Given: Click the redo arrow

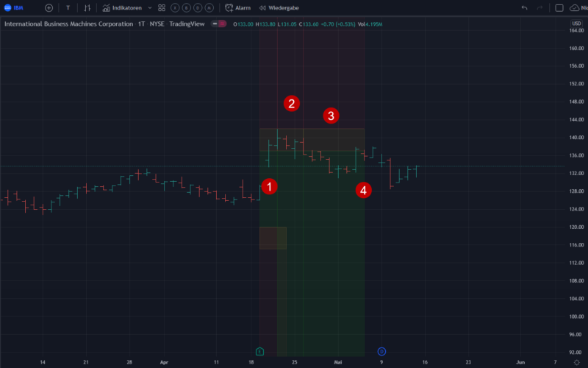Looking at the screenshot, I should coord(542,7).
